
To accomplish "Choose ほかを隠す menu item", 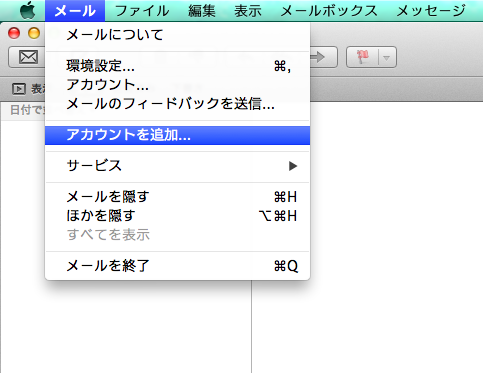I will click(177, 216).
